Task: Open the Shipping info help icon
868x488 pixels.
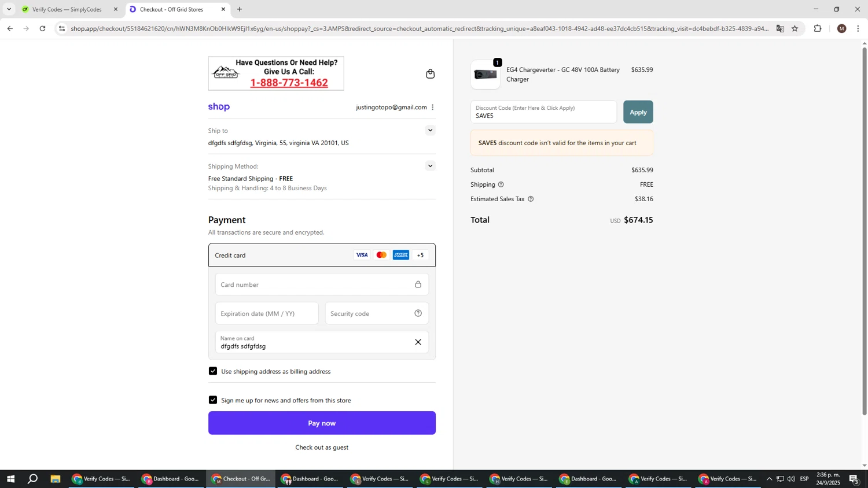Action: tap(501, 184)
